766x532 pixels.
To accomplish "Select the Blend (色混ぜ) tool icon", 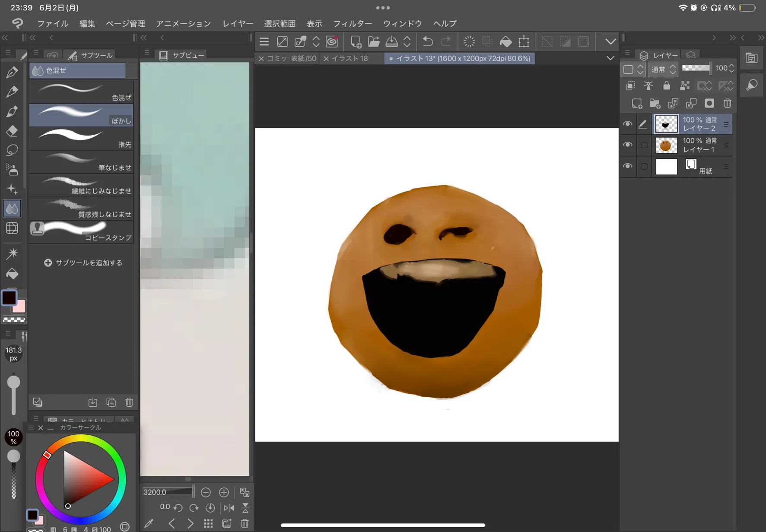I will point(12,209).
